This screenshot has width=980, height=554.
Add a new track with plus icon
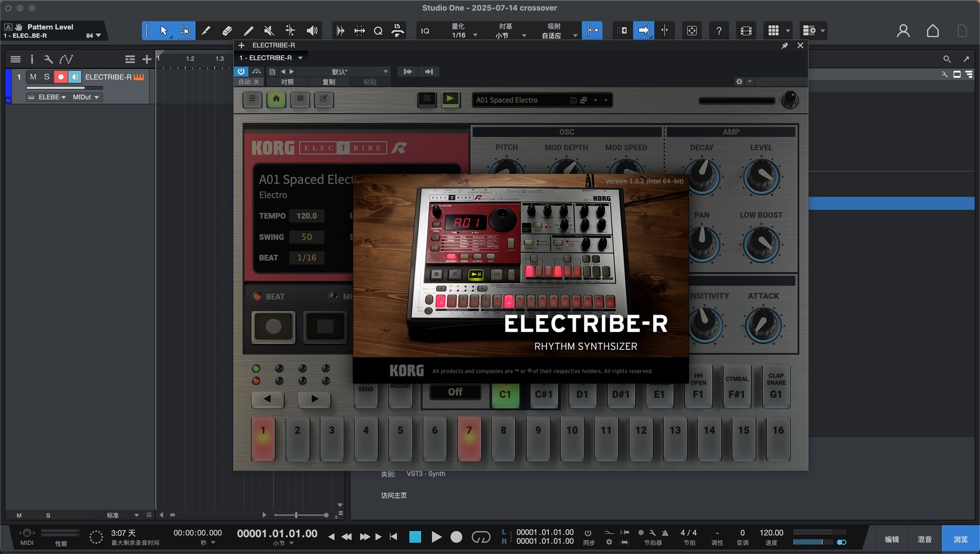click(147, 59)
